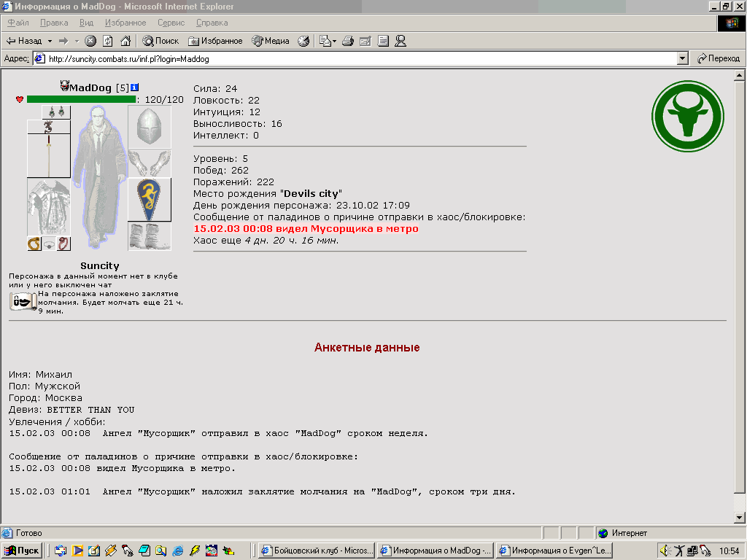The image size is (747, 560).
Task: Switch to Информация о Evgen^Le taskbar window
Action: pyautogui.click(x=555, y=551)
